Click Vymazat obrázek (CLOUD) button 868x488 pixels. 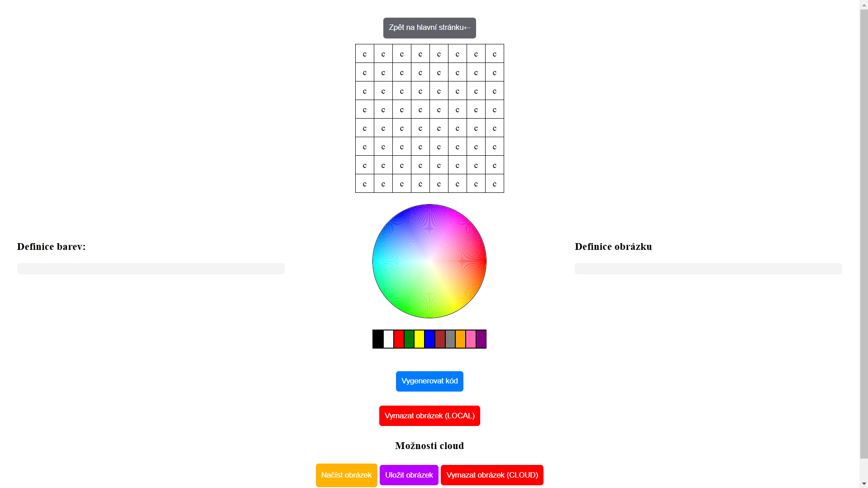click(492, 475)
